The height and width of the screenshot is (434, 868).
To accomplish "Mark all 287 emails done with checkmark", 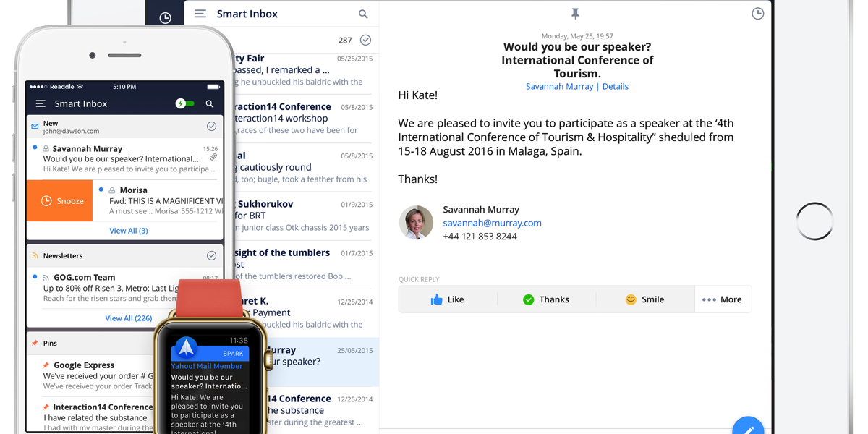I will pos(365,41).
